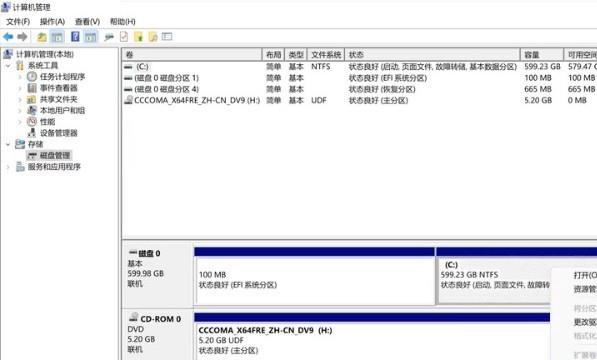Collapse the 系统工具 node
597x360 pixels.
(8, 66)
